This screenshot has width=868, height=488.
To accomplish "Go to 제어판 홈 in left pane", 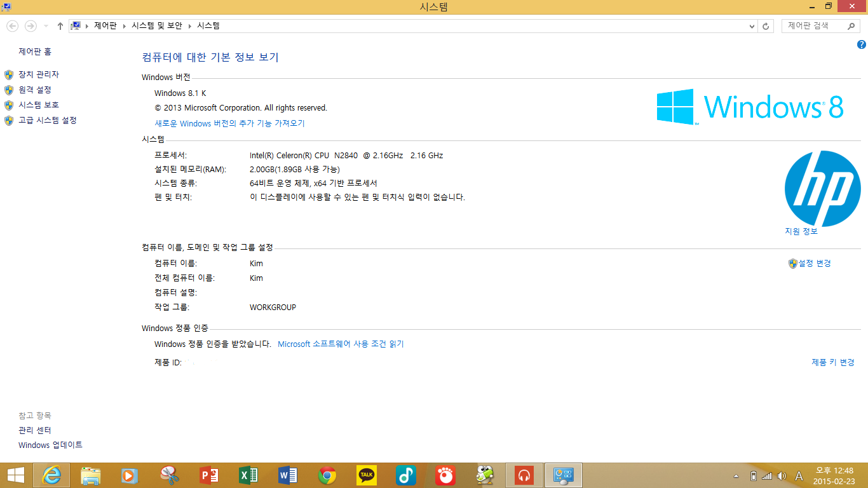I will pos(35,51).
